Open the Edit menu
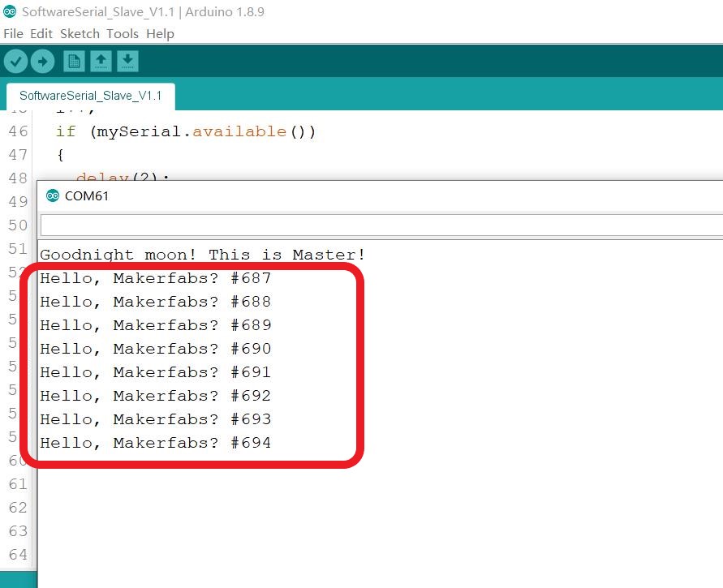The height and width of the screenshot is (588, 723). click(x=41, y=33)
